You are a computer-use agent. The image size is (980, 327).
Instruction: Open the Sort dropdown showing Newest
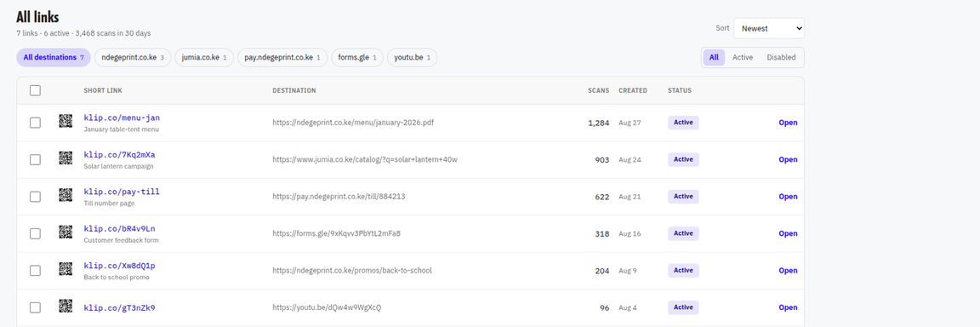(x=769, y=28)
